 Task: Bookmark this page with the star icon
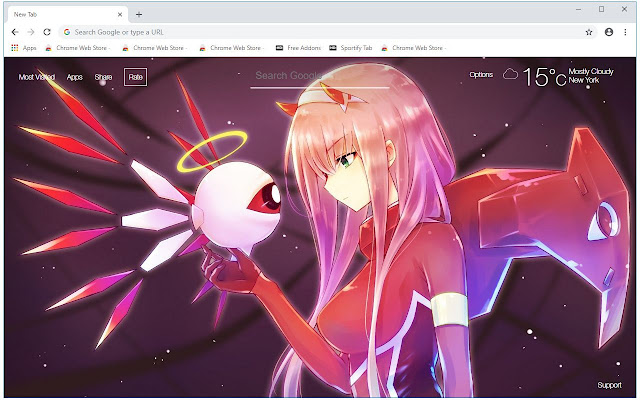[589, 32]
